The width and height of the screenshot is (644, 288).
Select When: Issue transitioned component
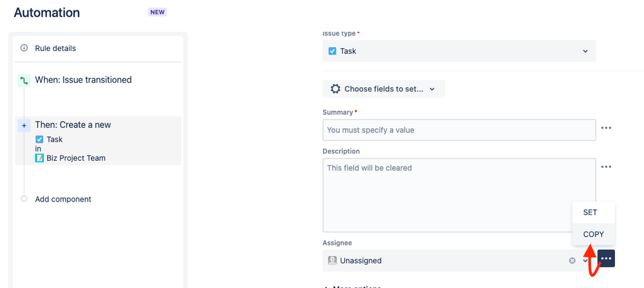click(83, 80)
